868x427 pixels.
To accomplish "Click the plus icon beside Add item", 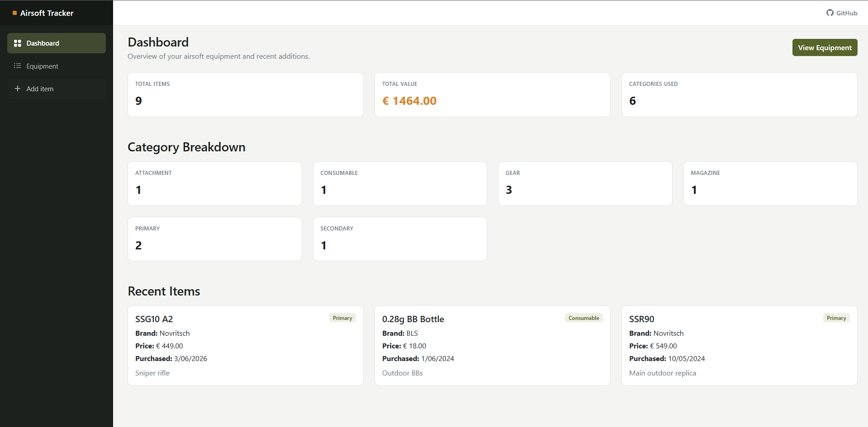I will click(18, 89).
